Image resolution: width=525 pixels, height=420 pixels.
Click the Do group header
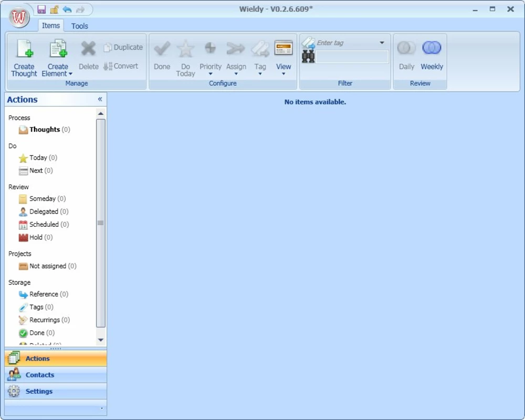(x=13, y=146)
